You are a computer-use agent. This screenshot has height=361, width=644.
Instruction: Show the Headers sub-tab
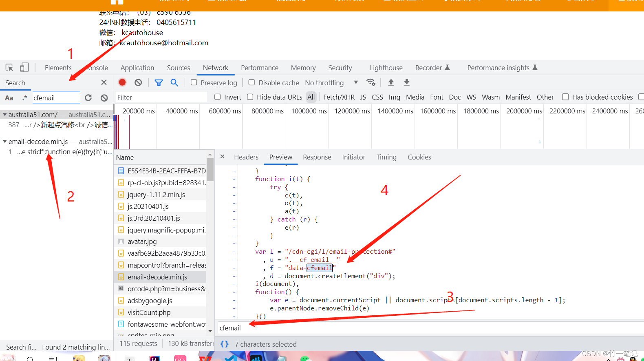click(x=246, y=157)
